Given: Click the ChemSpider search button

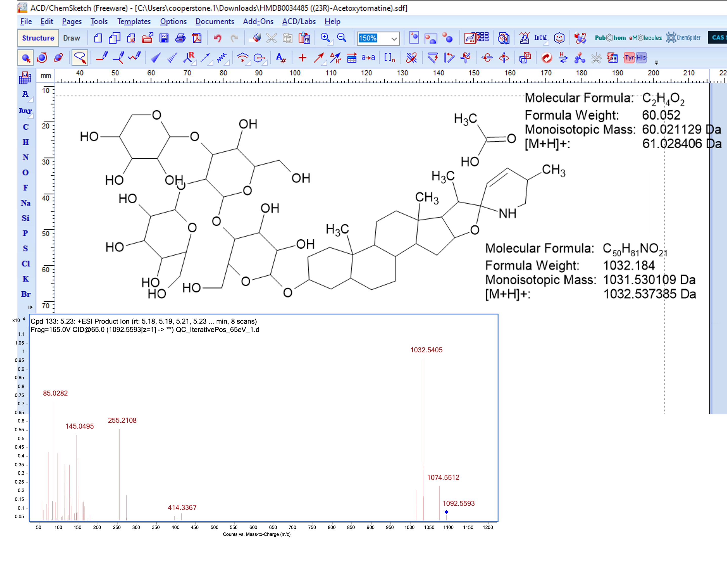Looking at the screenshot, I should (x=683, y=38).
